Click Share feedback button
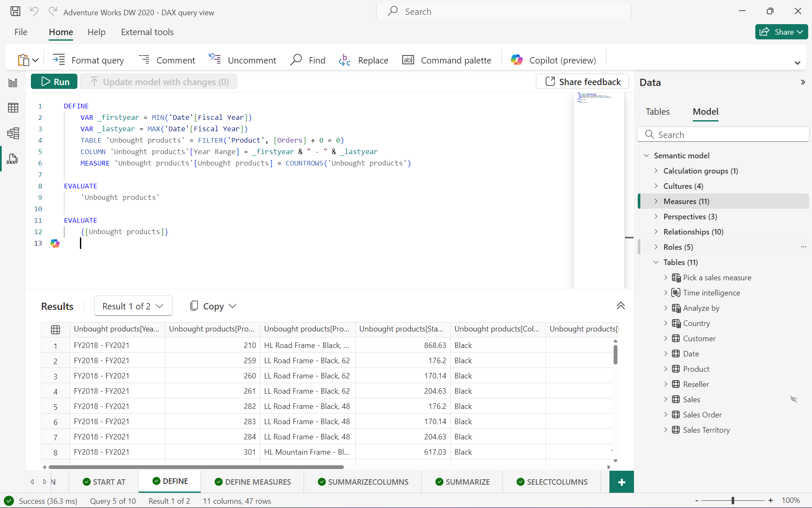Screen dimensions: 812x508 [582, 81]
